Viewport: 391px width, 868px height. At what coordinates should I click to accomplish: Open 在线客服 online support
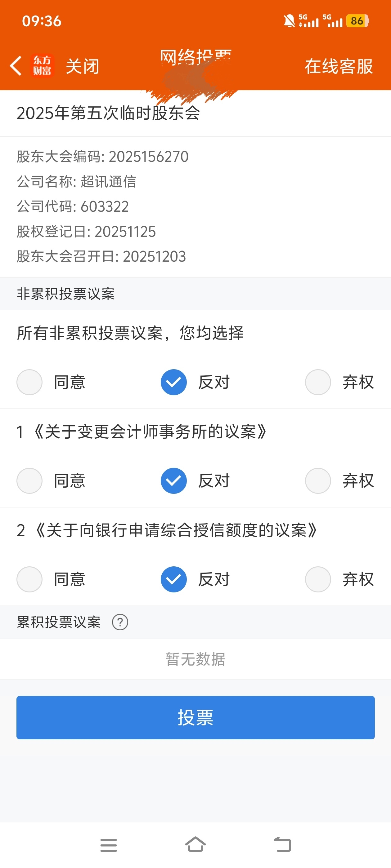pos(338,66)
